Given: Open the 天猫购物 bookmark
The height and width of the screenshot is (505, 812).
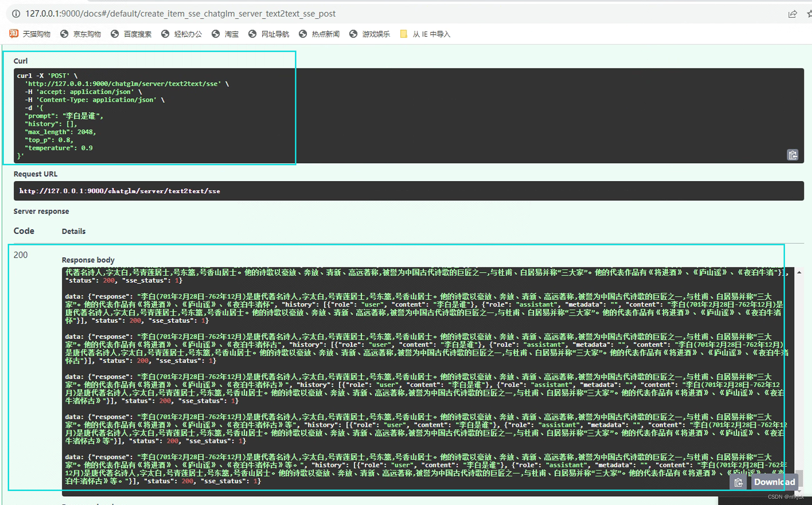Looking at the screenshot, I should pyautogui.click(x=30, y=34).
